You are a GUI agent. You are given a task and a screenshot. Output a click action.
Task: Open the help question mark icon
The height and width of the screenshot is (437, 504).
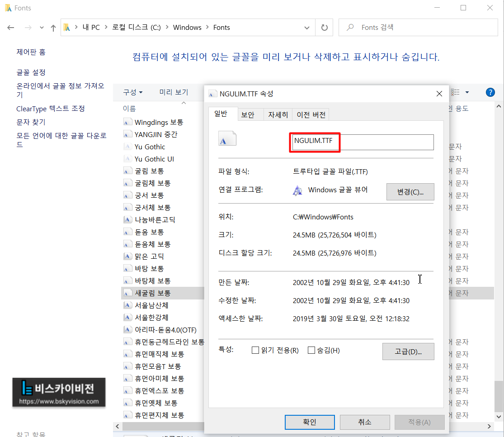point(490,92)
